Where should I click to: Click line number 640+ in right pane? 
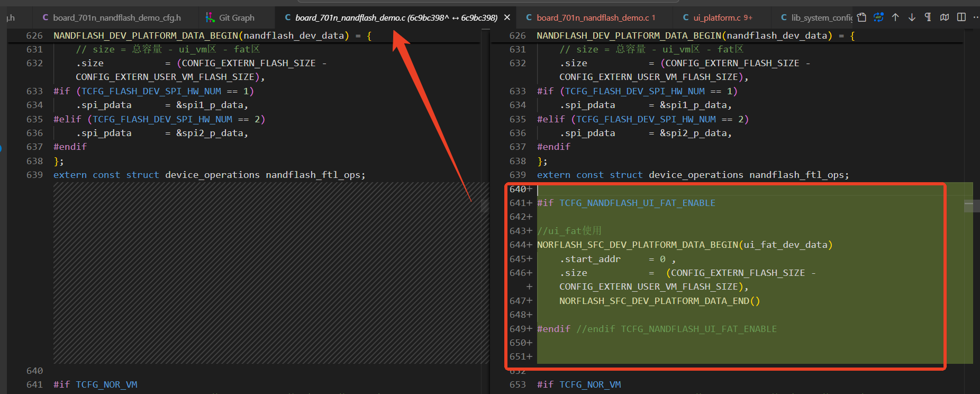coord(521,189)
